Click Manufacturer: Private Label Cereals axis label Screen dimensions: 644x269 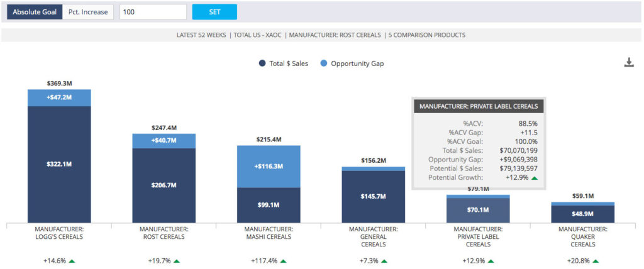pyautogui.click(x=478, y=236)
